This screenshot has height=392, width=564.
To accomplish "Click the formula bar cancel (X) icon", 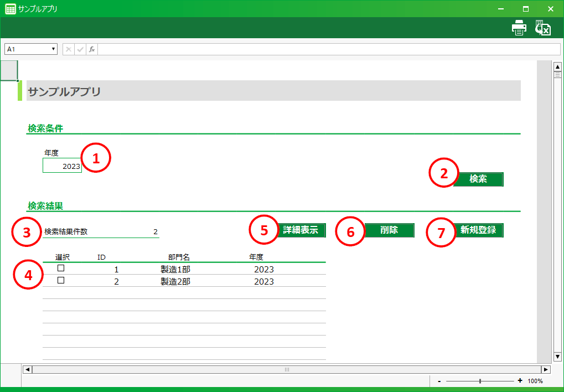I will pyautogui.click(x=69, y=49).
